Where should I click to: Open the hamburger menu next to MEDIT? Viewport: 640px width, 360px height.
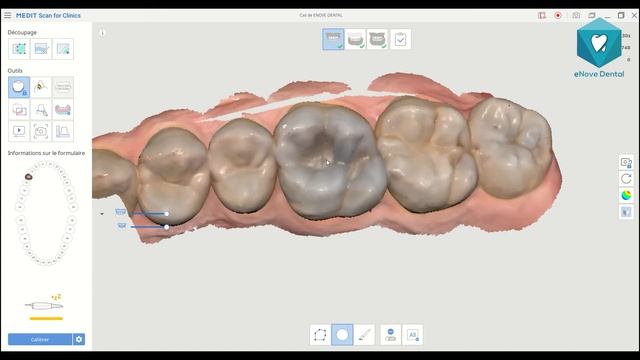8,15
